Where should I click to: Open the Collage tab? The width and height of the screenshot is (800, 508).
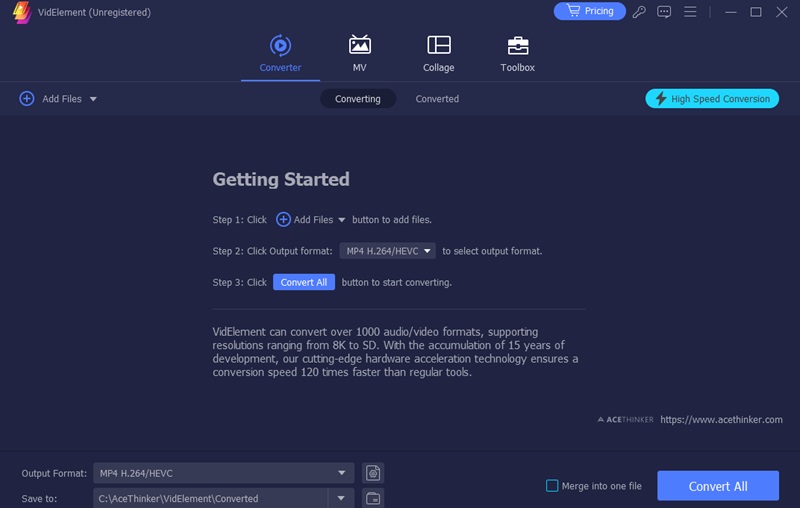pyautogui.click(x=438, y=54)
